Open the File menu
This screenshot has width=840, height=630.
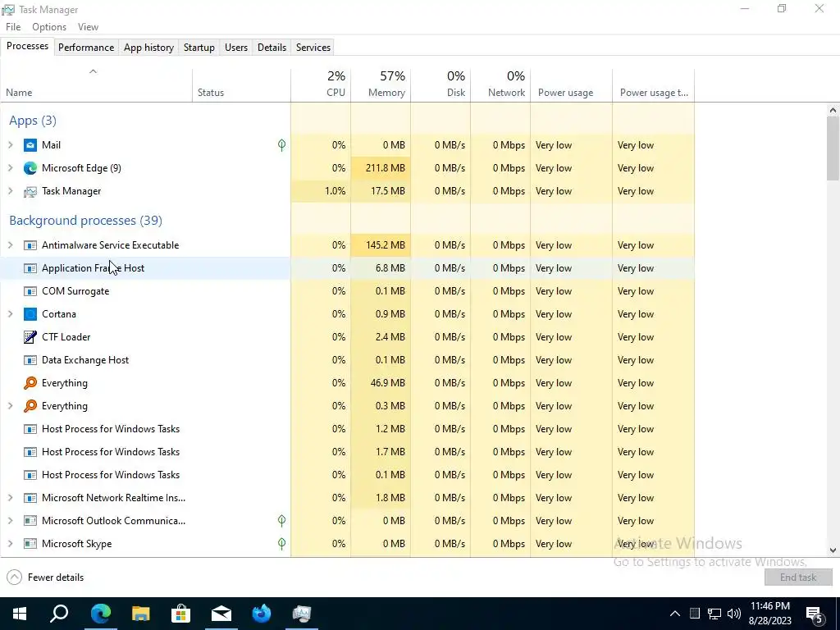click(13, 27)
